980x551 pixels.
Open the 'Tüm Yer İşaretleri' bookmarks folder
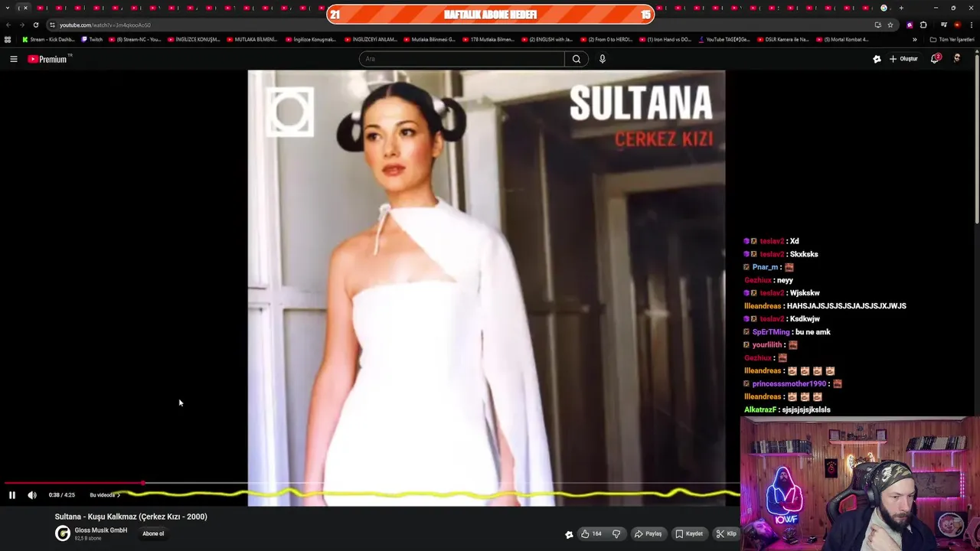(952, 39)
